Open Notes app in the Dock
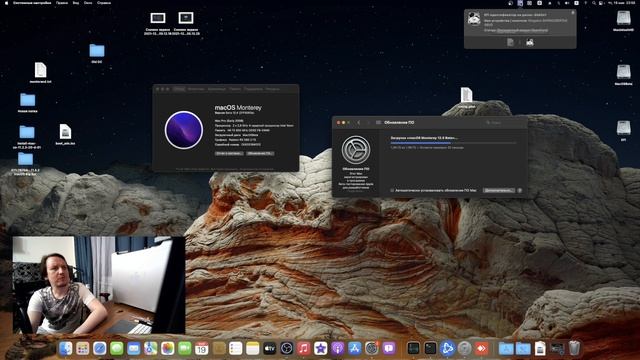Image resolution: width=640 pixels, height=360 pixels. [x=253, y=348]
